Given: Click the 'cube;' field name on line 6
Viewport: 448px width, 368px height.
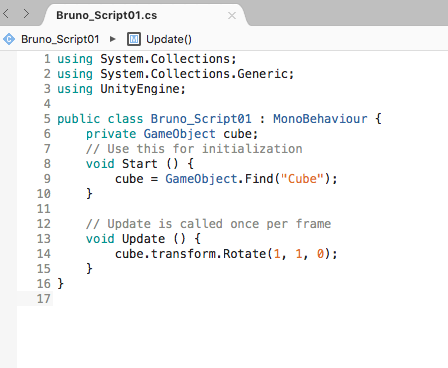Looking at the screenshot, I should (241, 134).
